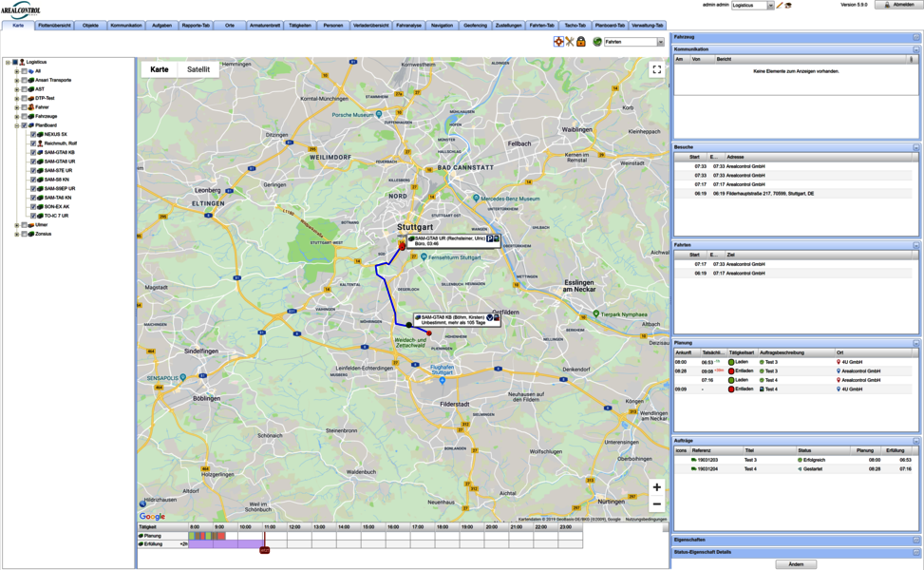Collapse the PlanBoard tree node
This screenshot has height=570, width=924.
coord(17,125)
